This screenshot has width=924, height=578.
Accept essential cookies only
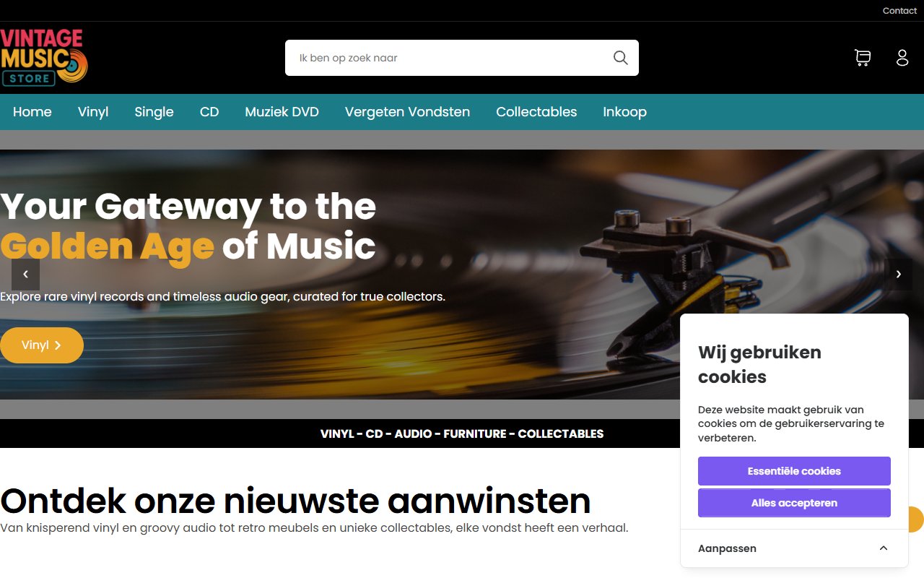pyautogui.click(x=794, y=471)
